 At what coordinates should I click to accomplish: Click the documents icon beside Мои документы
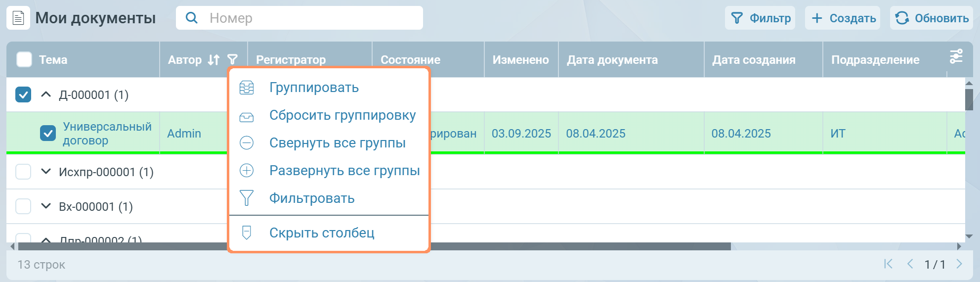[x=18, y=18]
